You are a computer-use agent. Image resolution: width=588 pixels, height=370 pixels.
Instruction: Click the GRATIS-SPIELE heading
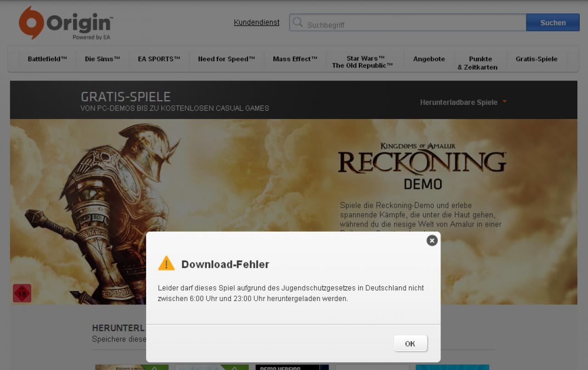[x=126, y=97]
